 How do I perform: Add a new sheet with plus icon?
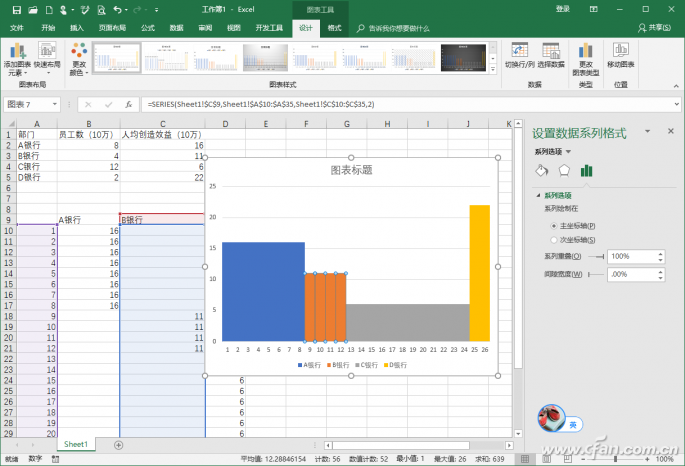click(118, 445)
